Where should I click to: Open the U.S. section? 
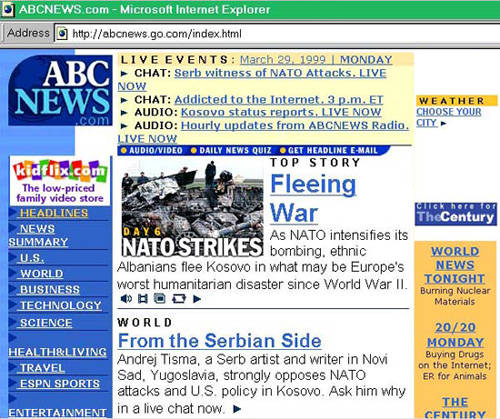32,258
